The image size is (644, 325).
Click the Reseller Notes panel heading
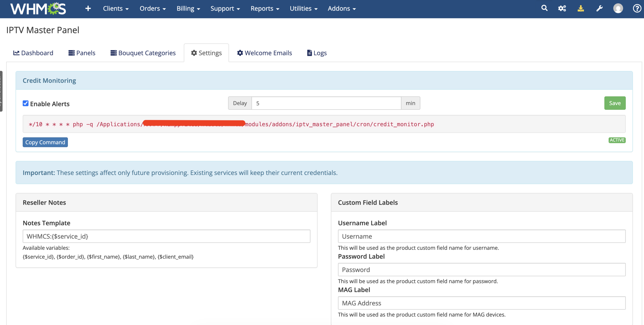tap(44, 202)
